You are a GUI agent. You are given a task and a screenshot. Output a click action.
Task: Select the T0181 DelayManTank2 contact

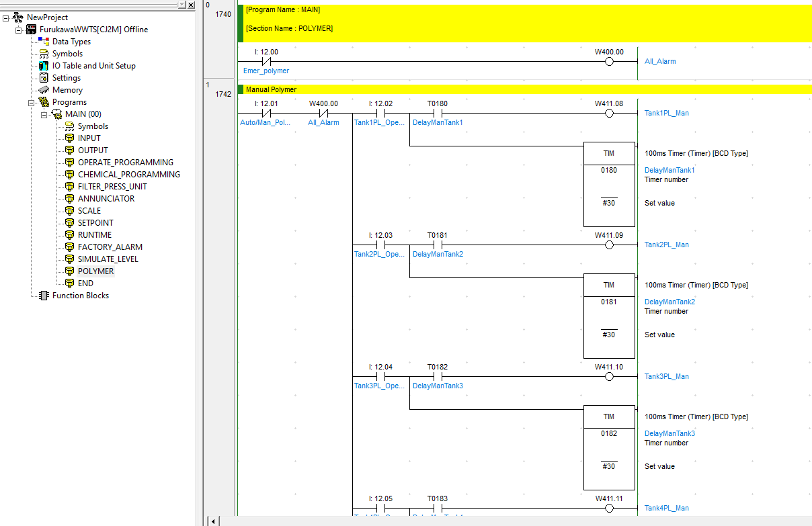pos(438,245)
